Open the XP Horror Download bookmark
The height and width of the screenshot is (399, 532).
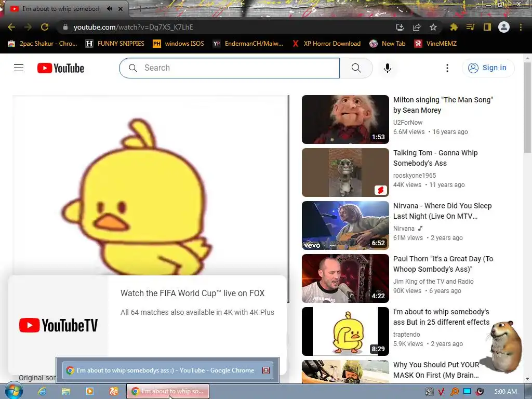pos(326,44)
